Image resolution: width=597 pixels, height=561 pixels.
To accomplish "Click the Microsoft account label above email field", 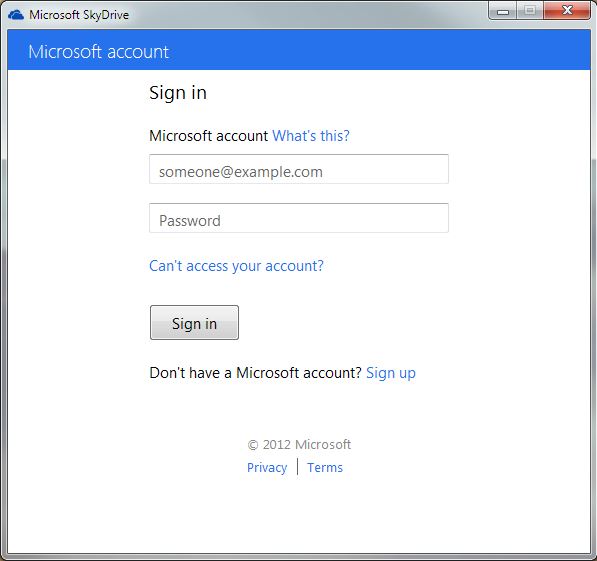I will [209, 136].
